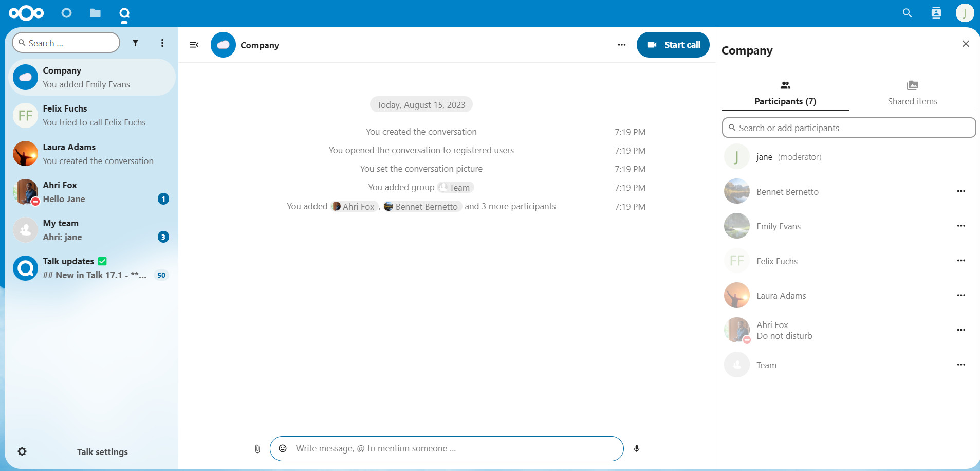
Task: Record a voice message with microphone
Action: [x=637, y=449]
